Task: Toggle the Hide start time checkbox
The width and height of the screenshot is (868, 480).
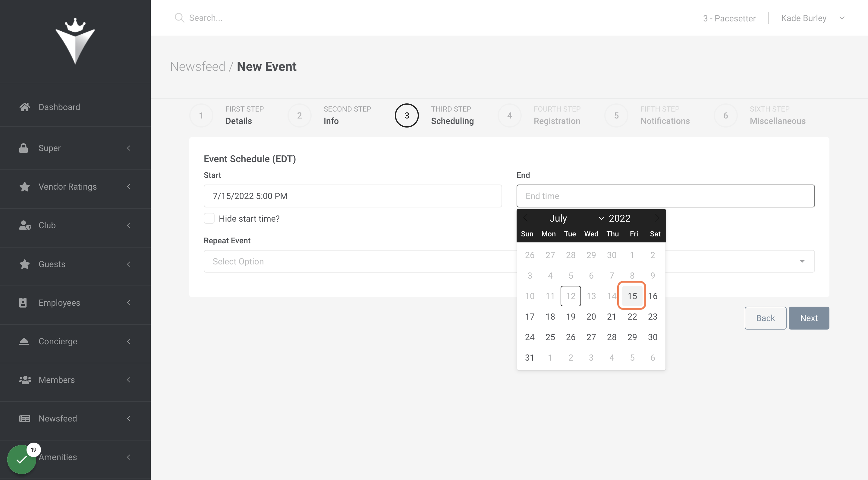Action: pos(209,218)
